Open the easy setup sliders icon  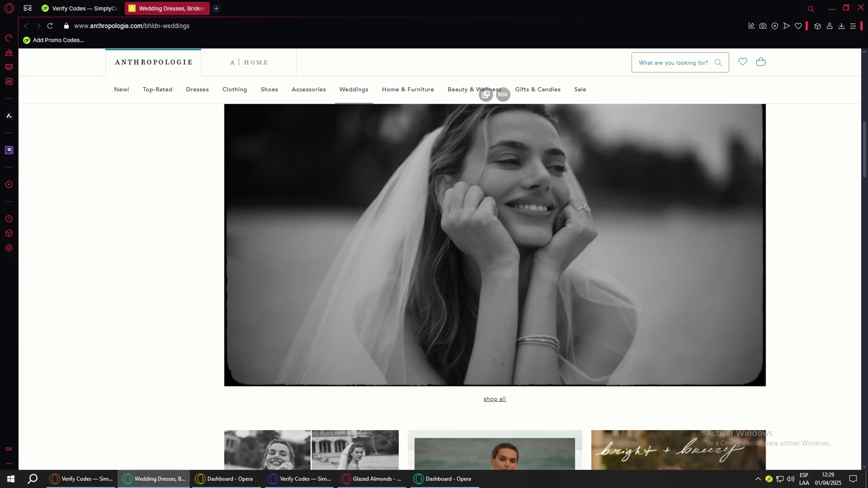(853, 26)
